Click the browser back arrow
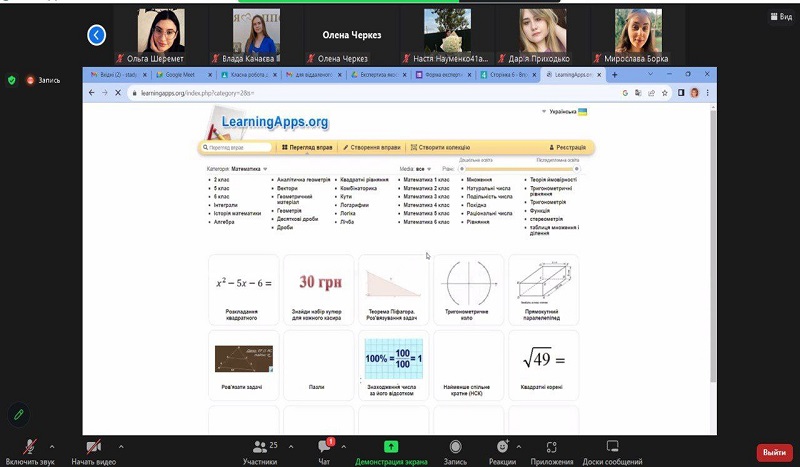 coord(91,93)
